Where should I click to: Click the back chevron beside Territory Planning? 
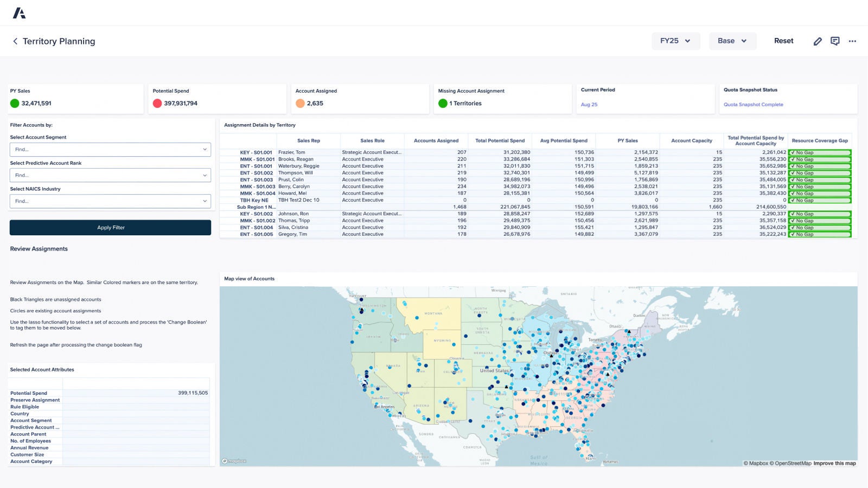(15, 41)
